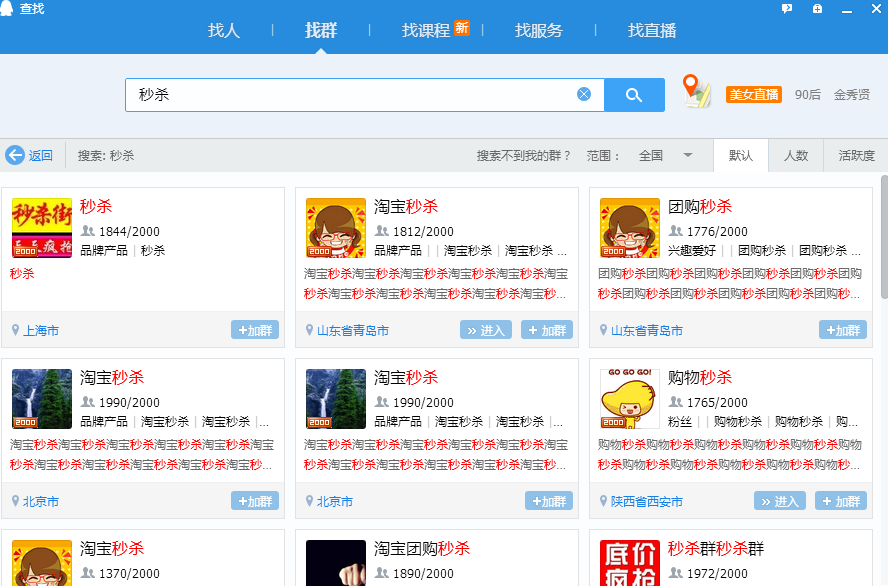Click member count 1765/2000
This screenshot has height=586, width=888.
[x=717, y=403]
